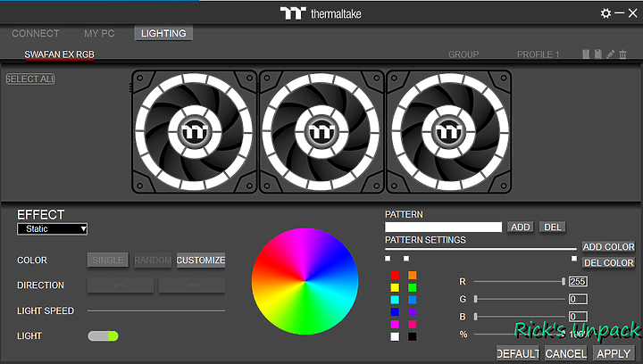Open settings via the gear icon
The width and height of the screenshot is (643, 364).
point(605,13)
